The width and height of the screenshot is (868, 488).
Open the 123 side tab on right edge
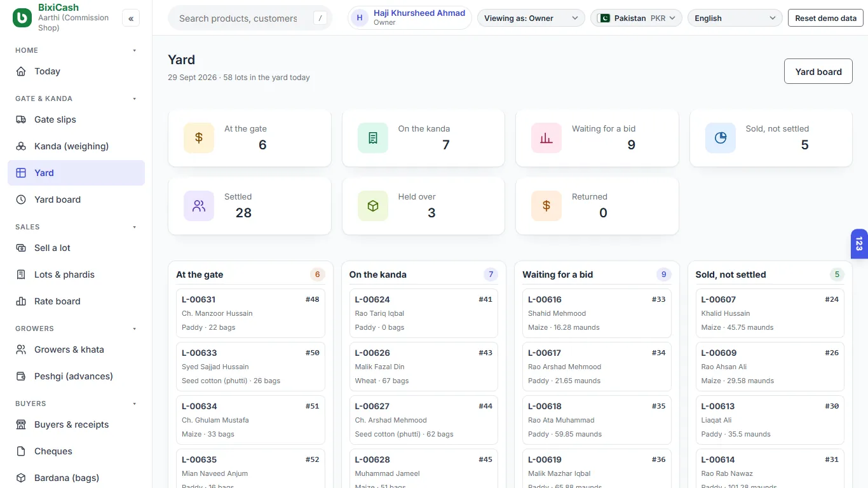pos(859,244)
